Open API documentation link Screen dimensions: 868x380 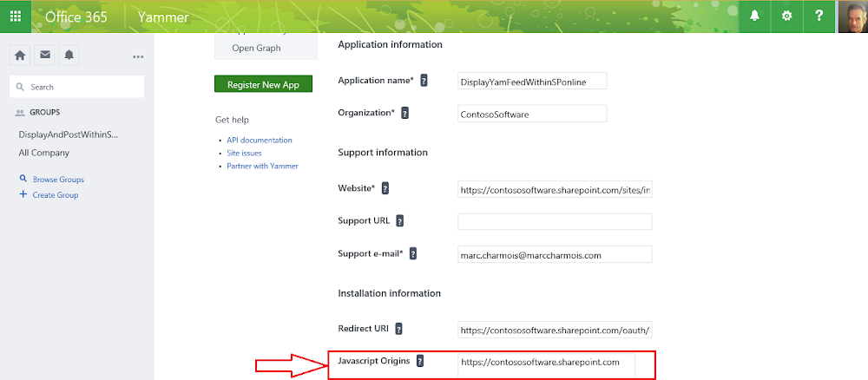[259, 140]
